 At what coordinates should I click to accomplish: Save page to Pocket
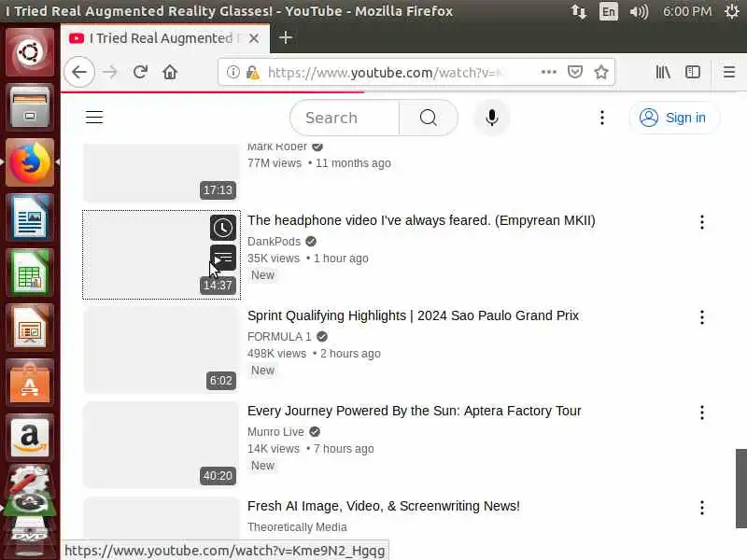tap(575, 73)
